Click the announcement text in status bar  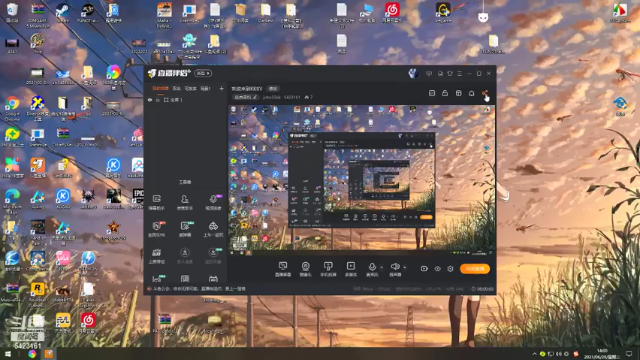click(x=199, y=289)
